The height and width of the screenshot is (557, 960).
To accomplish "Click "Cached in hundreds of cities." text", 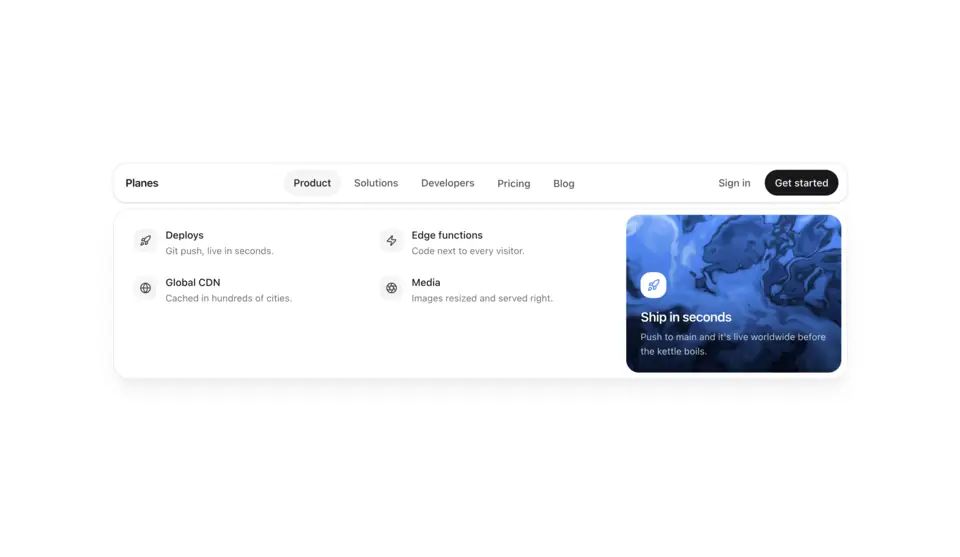I will tap(228, 298).
